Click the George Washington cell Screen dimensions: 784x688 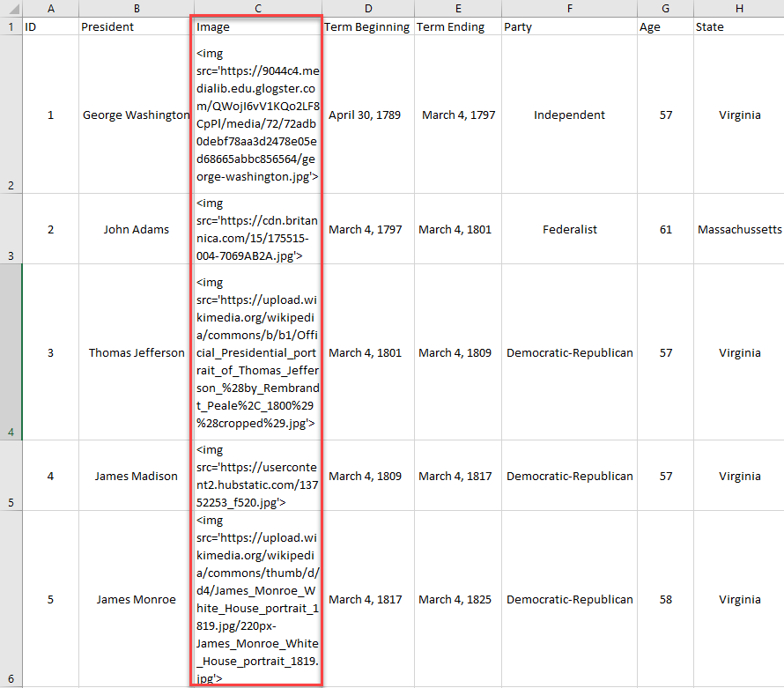coord(136,115)
